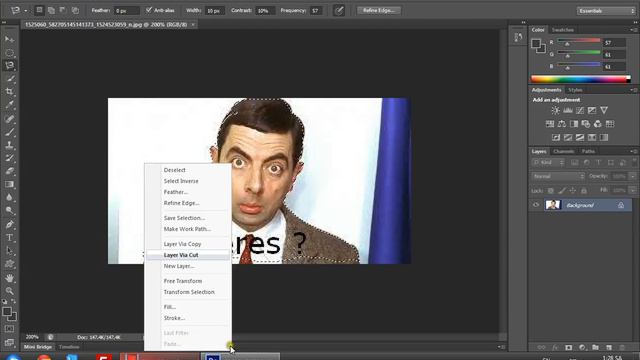The image size is (640, 360).
Task: Click the Exposure adjustment icon
Action: click(592, 110)
